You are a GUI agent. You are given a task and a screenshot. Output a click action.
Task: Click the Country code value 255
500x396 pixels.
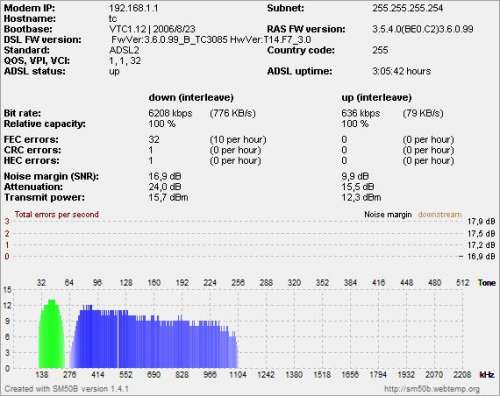coord(380,50)
